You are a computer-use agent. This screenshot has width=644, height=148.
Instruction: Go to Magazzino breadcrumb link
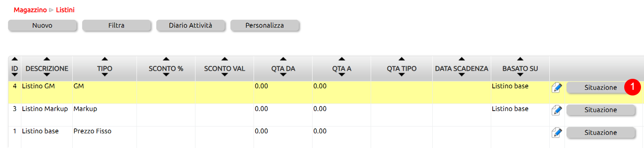[x=30, y=10]
